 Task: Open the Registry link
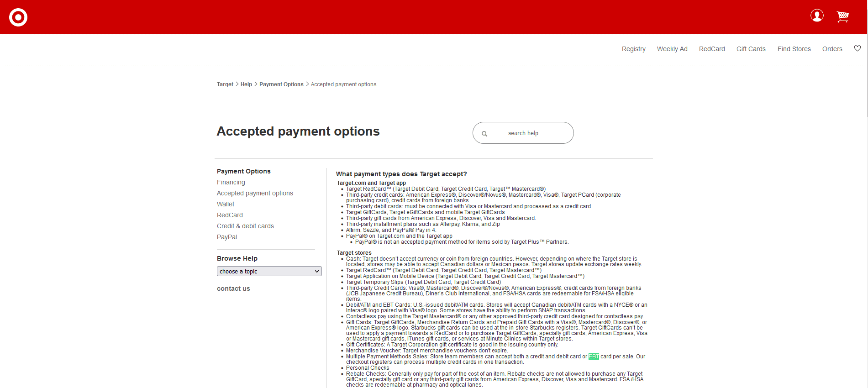coord(633,49)
